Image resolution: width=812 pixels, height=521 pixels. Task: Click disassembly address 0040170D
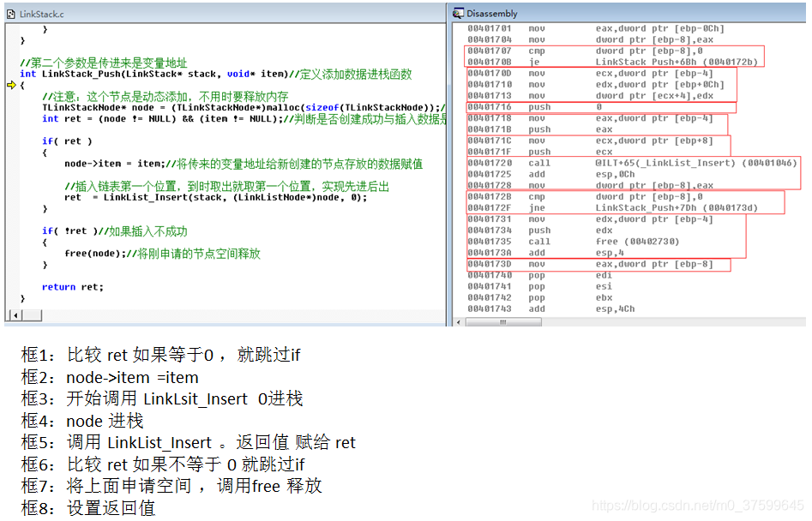click(x=490, y=74)
